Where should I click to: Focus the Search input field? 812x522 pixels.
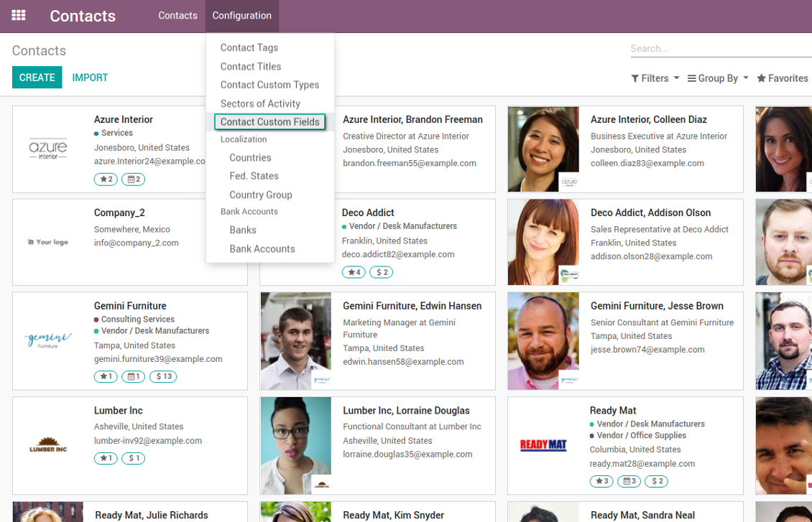719,49
